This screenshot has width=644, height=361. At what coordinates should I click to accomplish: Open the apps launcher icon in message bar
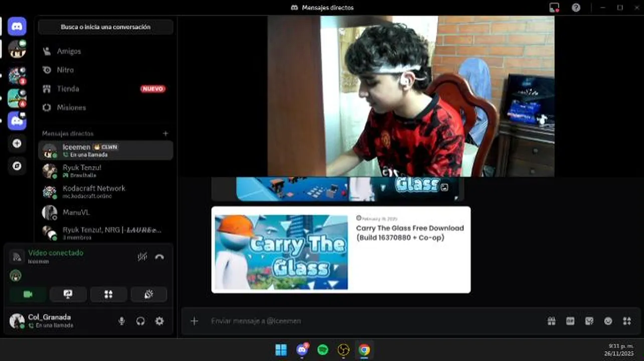pos(627,321)
